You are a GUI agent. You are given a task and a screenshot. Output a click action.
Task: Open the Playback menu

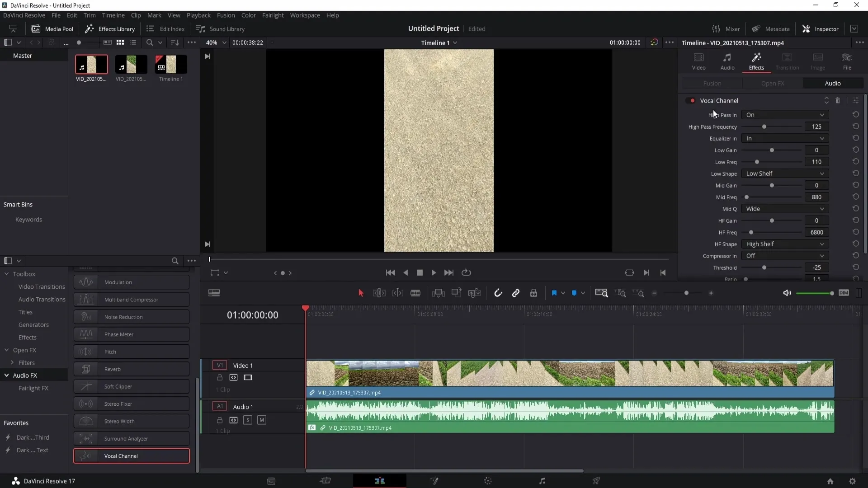point(198,15)
